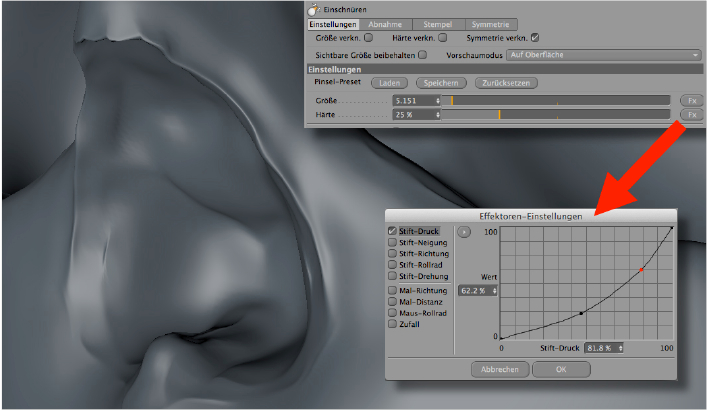Click the Einschnüren brush tool icon
Screen dimensions: 709x410
[x=313, y=8]
